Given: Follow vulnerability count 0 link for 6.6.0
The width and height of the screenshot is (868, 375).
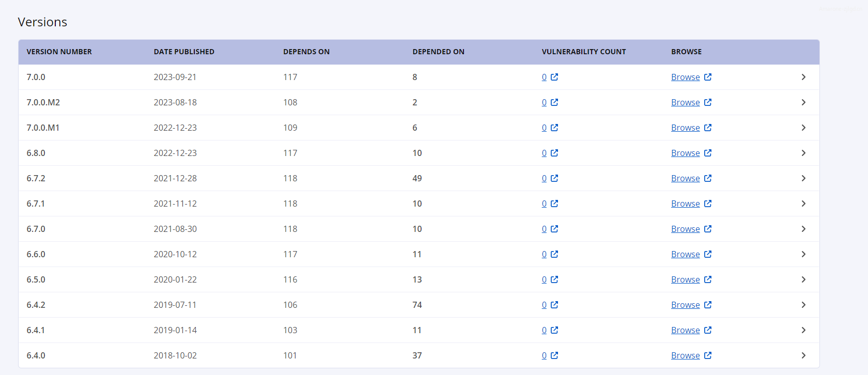Looking at the screenshot, I should click(544, 254).
